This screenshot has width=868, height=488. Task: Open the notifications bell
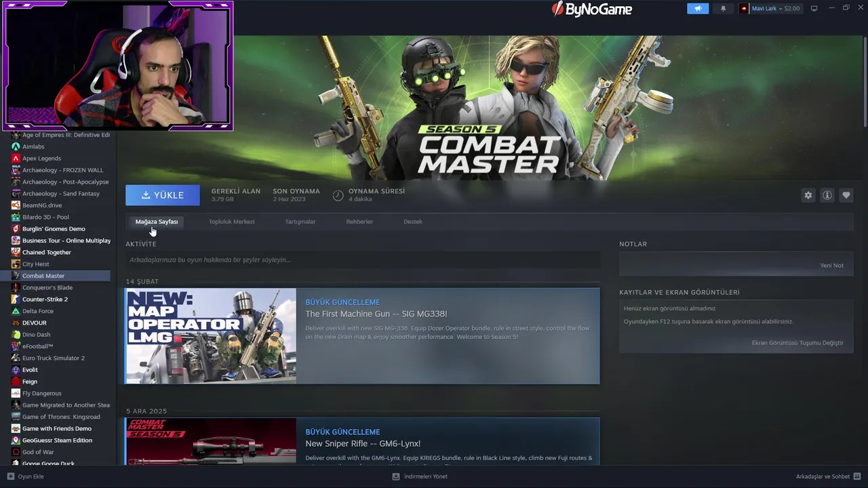(723, 8)
